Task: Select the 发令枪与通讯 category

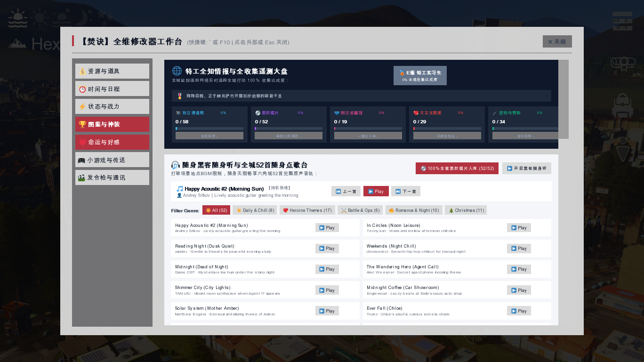Action: (x=112, y=177)
